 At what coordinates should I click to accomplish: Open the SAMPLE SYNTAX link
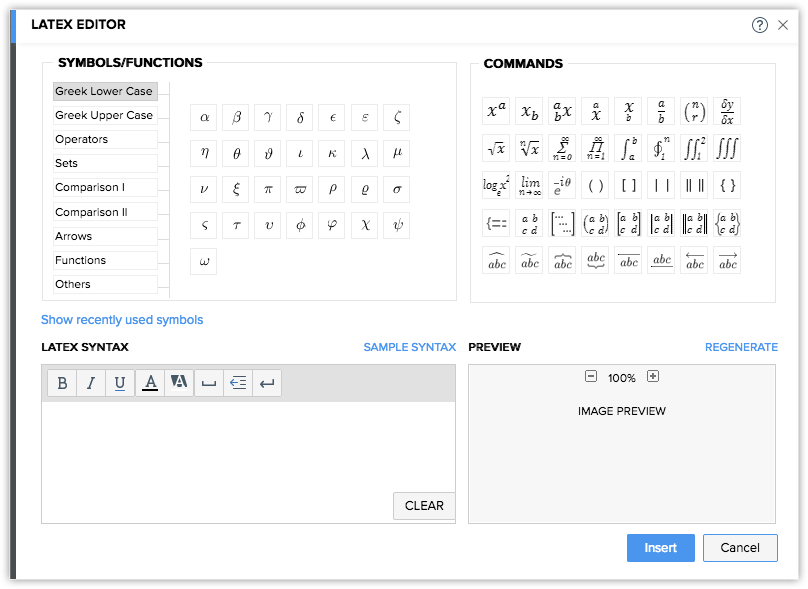(x=409, y=347)
